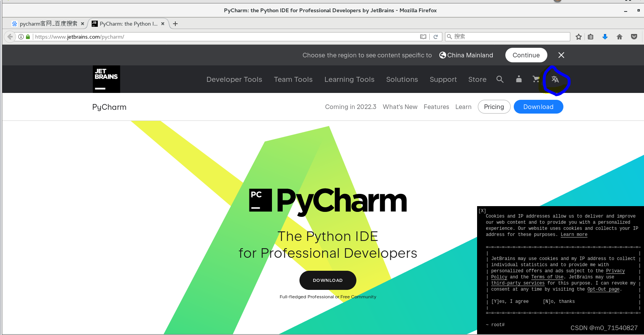The width and height of the screenshot is (644, 335).
Task: Click the JetBrains logo
Action: [x=107, y=79]
